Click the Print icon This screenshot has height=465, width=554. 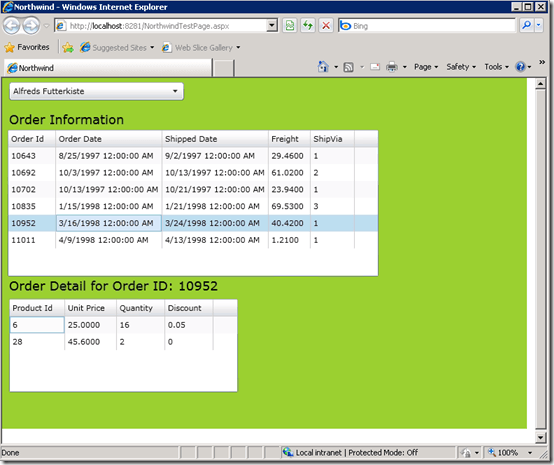pos(391,67)
